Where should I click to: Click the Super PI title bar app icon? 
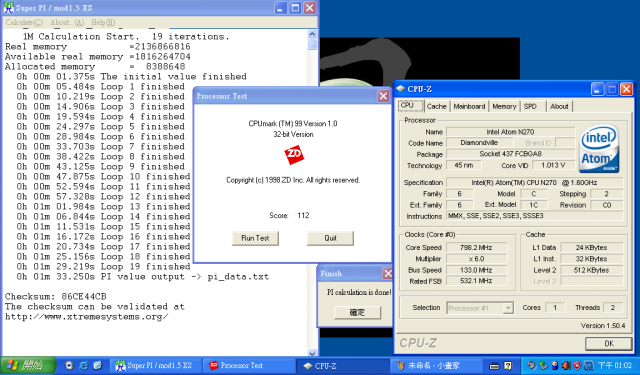(8, 8)
